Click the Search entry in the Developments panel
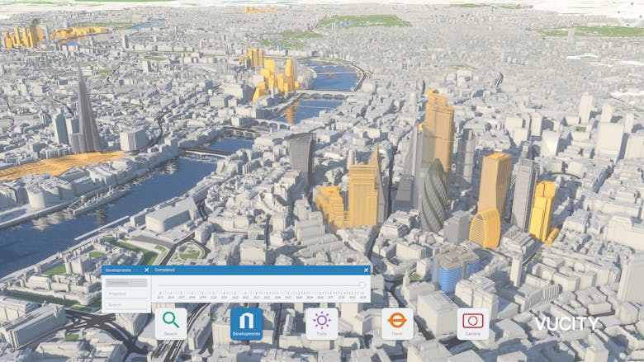This screenshot has height=362, width=644. (x=125, y=304)
